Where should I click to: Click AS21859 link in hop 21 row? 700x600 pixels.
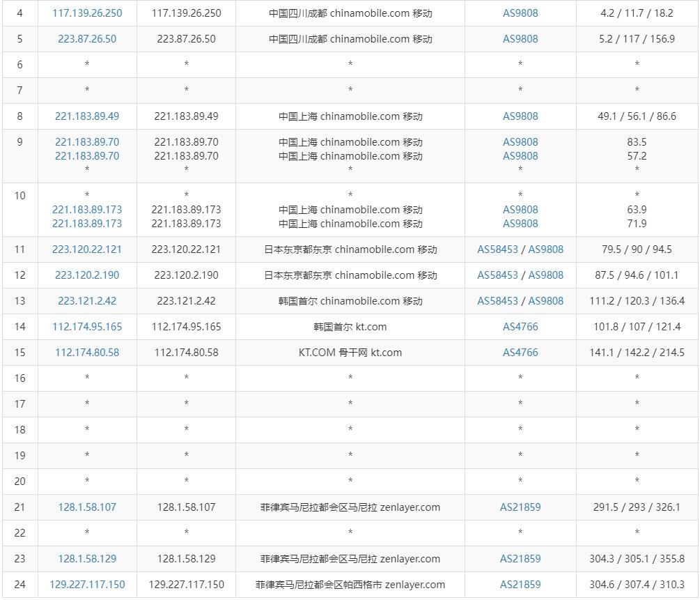point(520,507)
